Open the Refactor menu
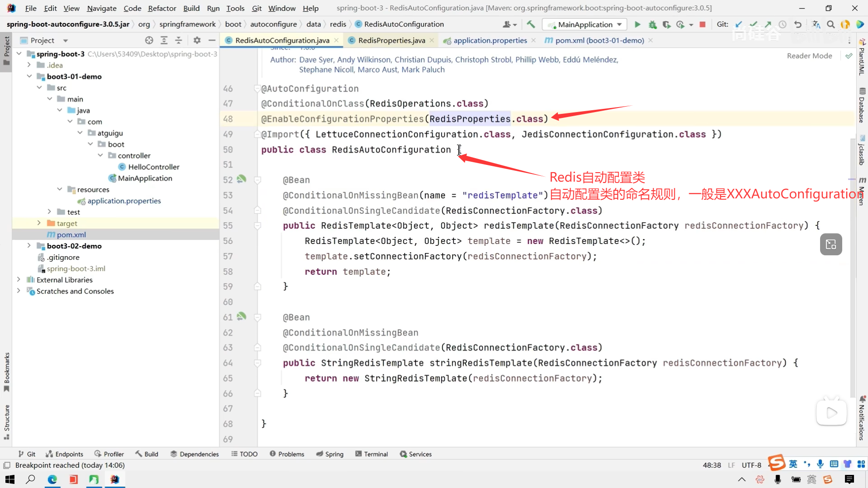Viewport: 868px width, 488px height. (x=162, y=8)
